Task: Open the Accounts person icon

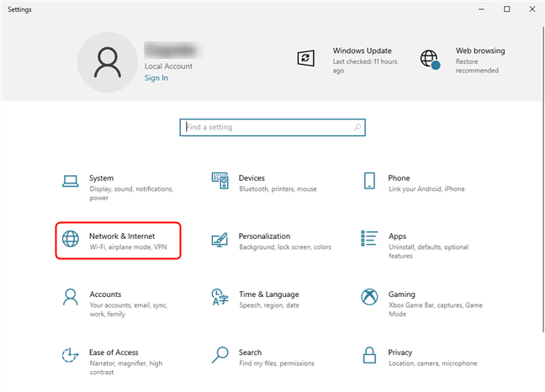Action: click(x=71, y=297)
